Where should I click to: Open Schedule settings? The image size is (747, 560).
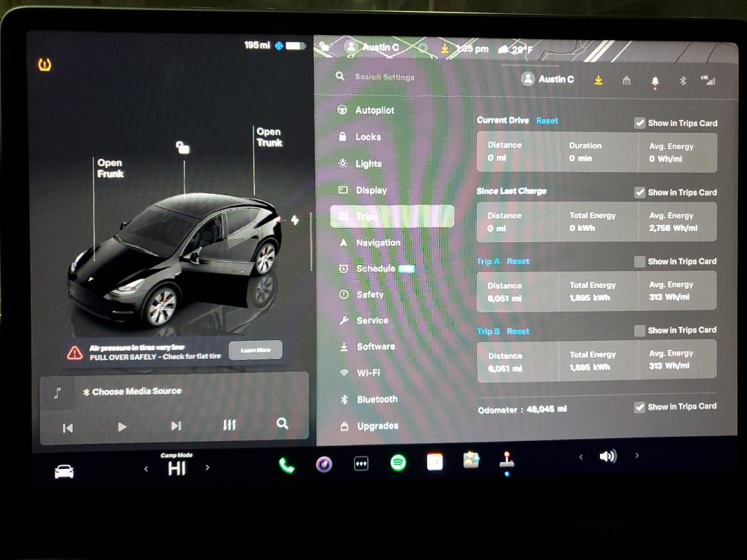point(376,269)
